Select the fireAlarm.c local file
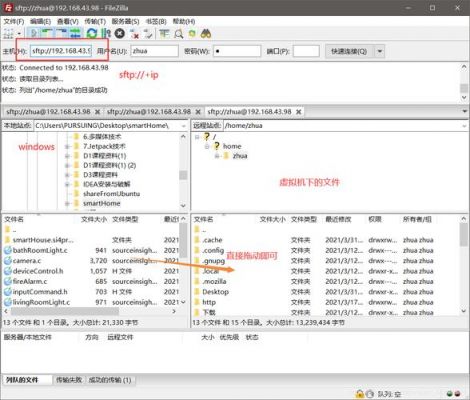This screenshot has height=400, width=470. [x=30, y=281]
